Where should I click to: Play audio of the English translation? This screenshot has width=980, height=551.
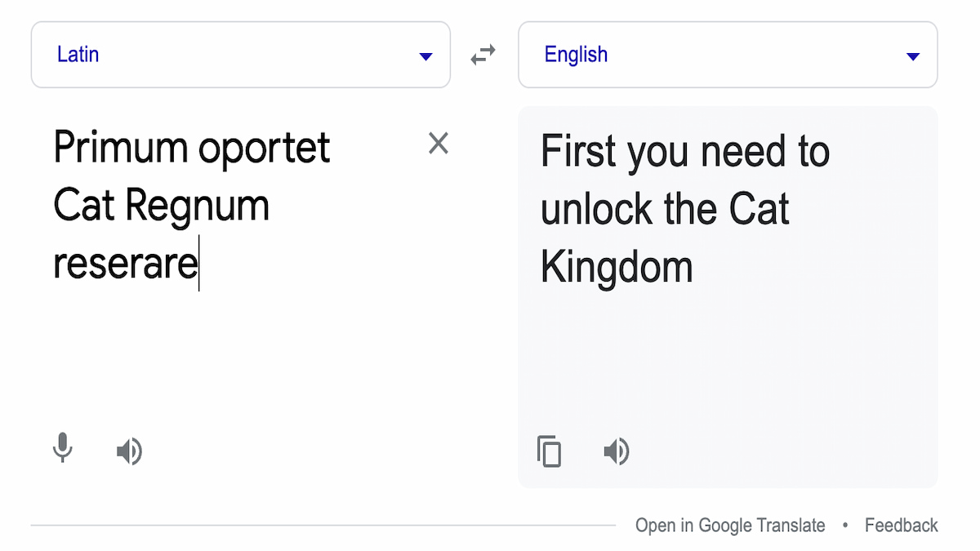pyautogui.click(x=617, y=451)
